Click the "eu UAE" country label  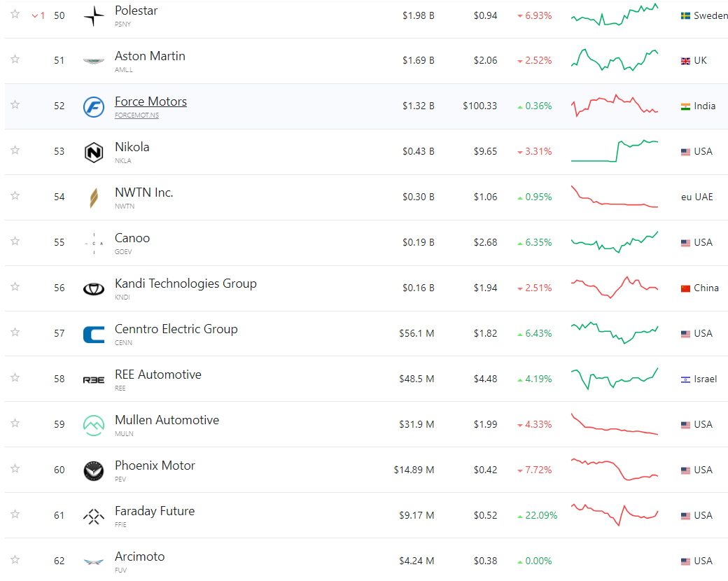697,197
